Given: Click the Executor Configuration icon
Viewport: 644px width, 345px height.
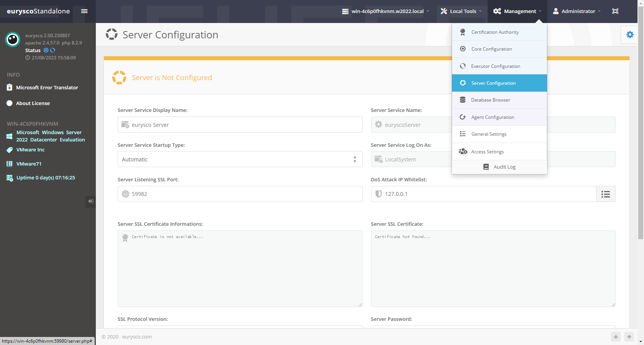Looking at the screenshot, I should (463, 66).
